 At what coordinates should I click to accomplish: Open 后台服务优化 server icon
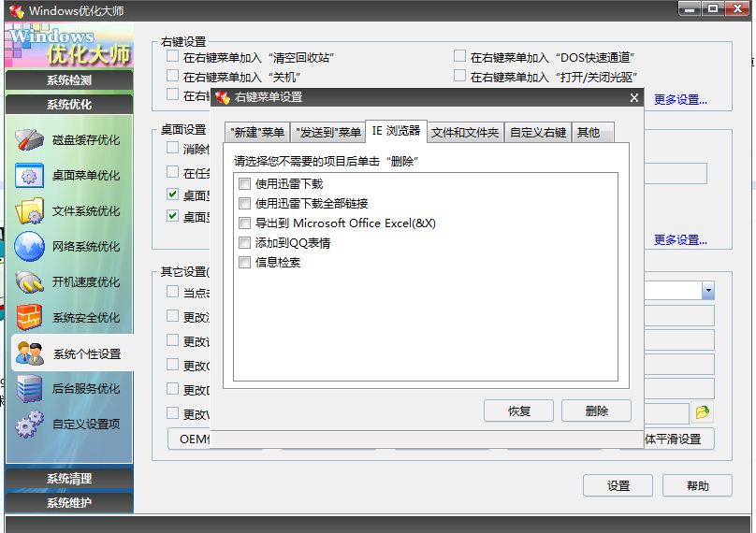click(x=29, y=388)
